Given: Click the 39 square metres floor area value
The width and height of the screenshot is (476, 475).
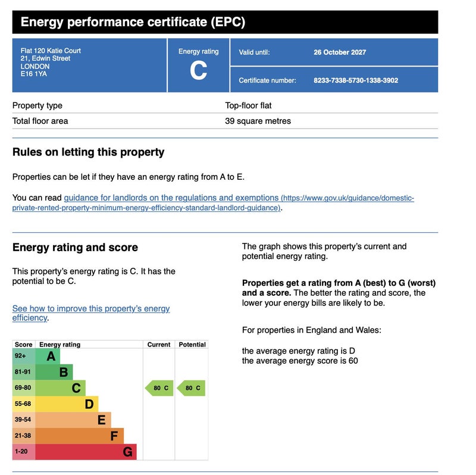Looking at the screenshot, I should pos(258,121).
